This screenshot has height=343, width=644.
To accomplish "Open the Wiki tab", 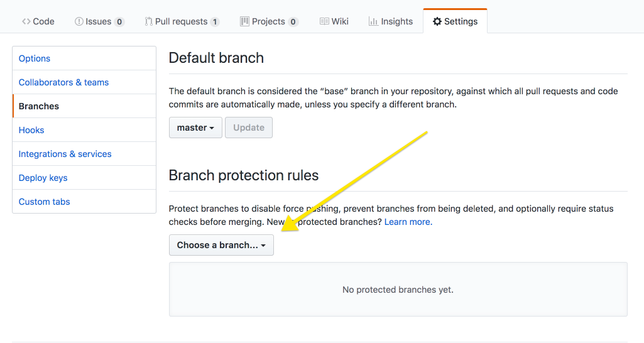I will pos(334,21).
